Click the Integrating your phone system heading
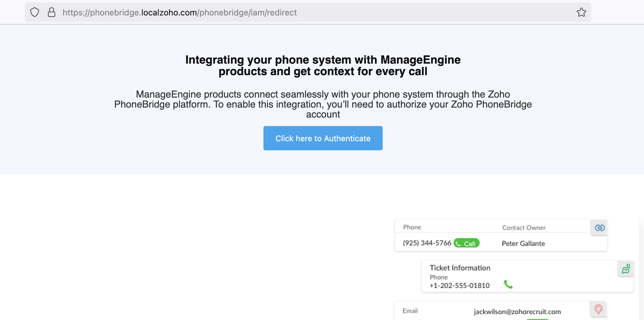This screenshot has height=320, width=644. 323,65
